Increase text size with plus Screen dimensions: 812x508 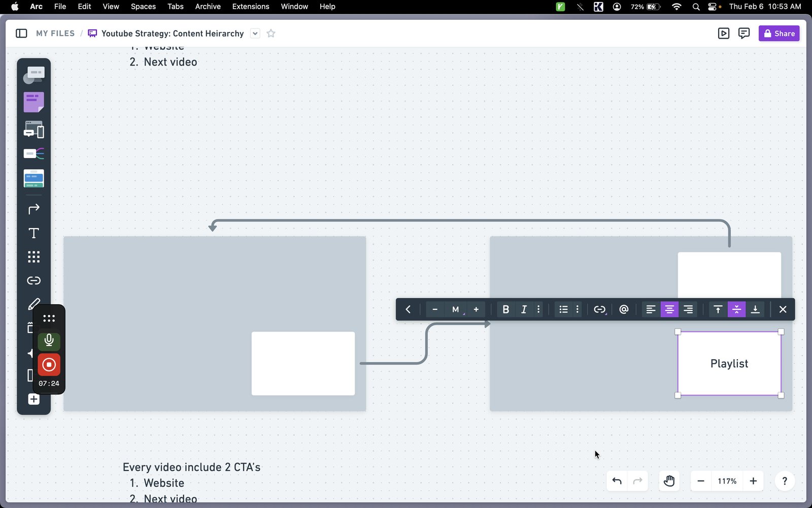pos(476,309)
